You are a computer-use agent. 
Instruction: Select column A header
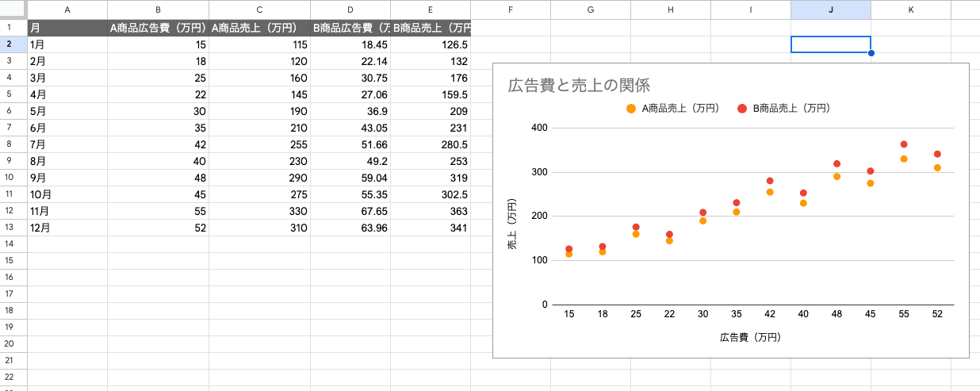(x=67, y=10)
